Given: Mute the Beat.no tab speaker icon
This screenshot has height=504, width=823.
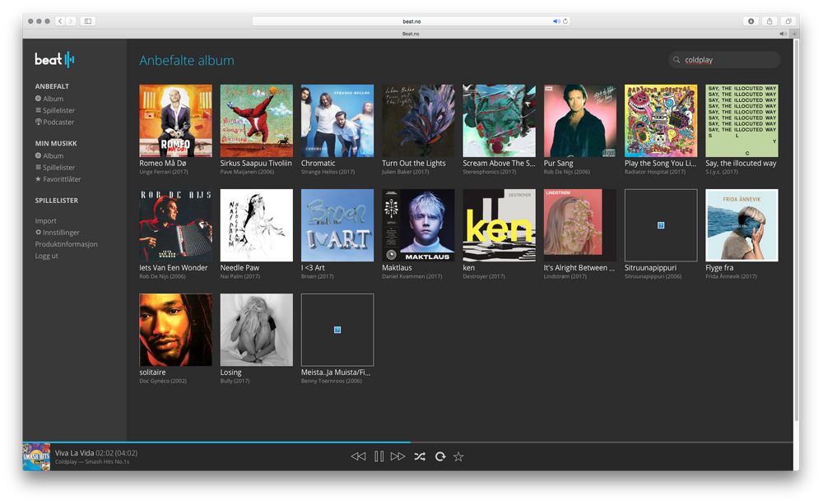Looking at the screenshot, I should pos(783,34).
